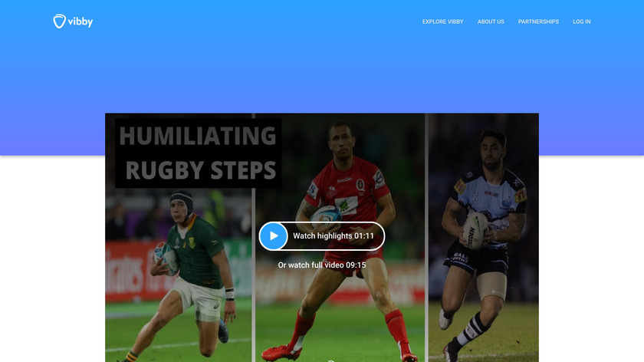Screen dimensions: 644x362
Task: Choose Or watch full video 09:15
Action: click(x=322, y=265)
